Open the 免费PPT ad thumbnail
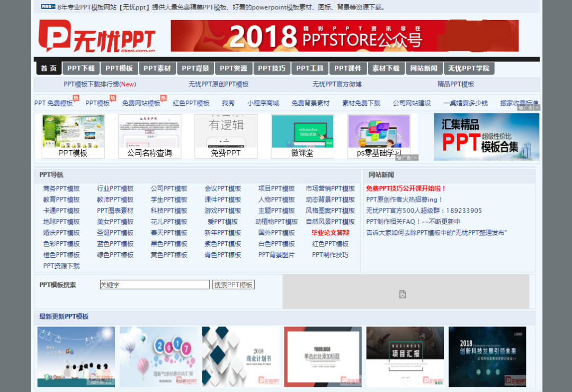 pyautogui.click(x=226, y=136)
